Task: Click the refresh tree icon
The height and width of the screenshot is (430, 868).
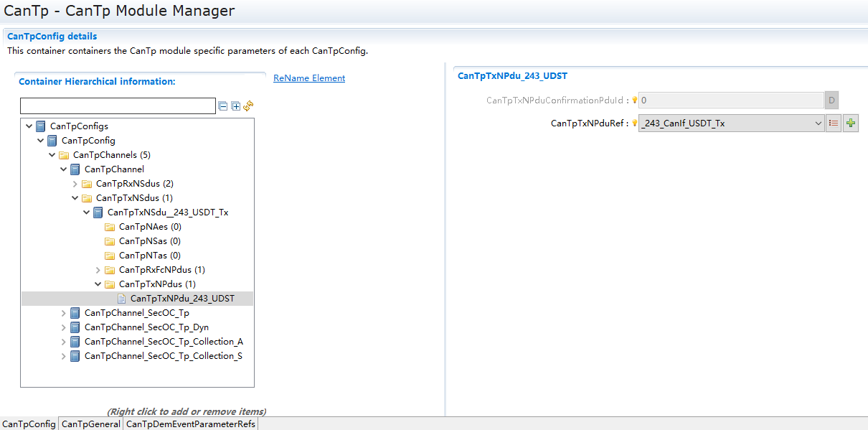Action: [248, 106]
